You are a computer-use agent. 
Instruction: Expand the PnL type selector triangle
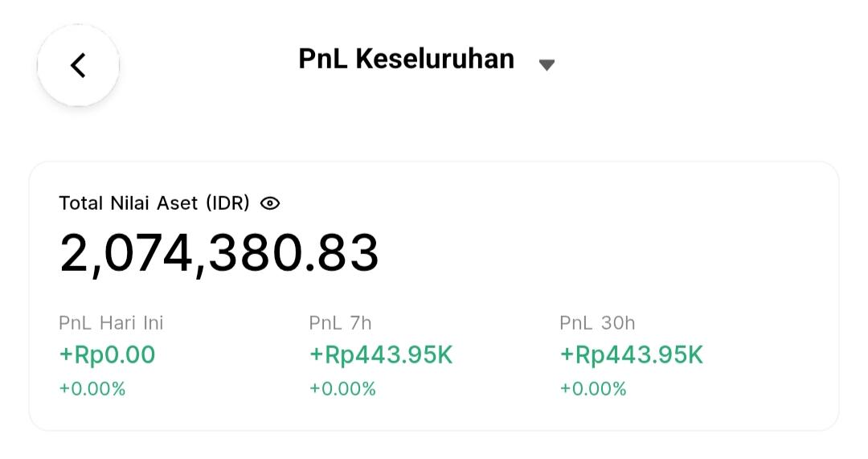pyautogui.click(x=547, y=65)
